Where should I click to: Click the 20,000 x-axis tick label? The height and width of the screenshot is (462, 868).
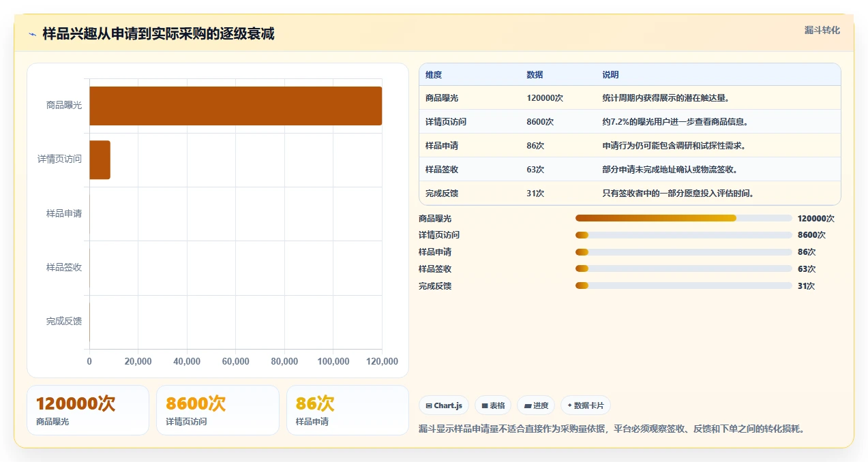(138, 362)
